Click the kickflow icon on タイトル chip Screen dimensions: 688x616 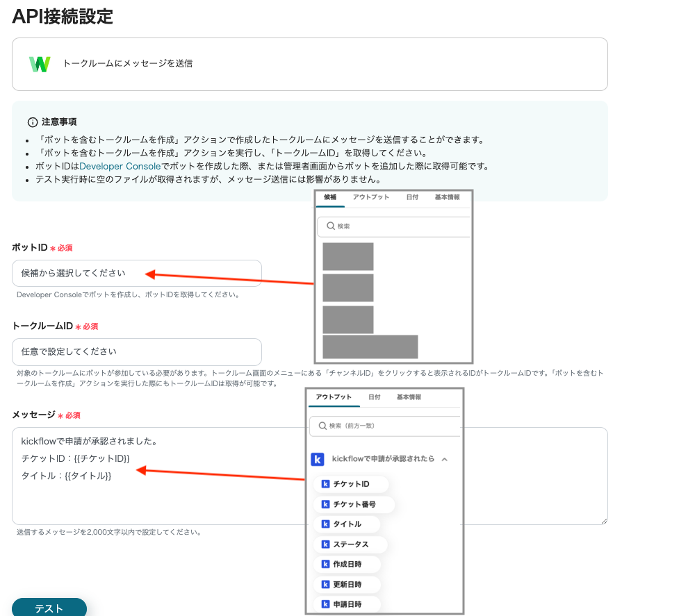[325, 524]
